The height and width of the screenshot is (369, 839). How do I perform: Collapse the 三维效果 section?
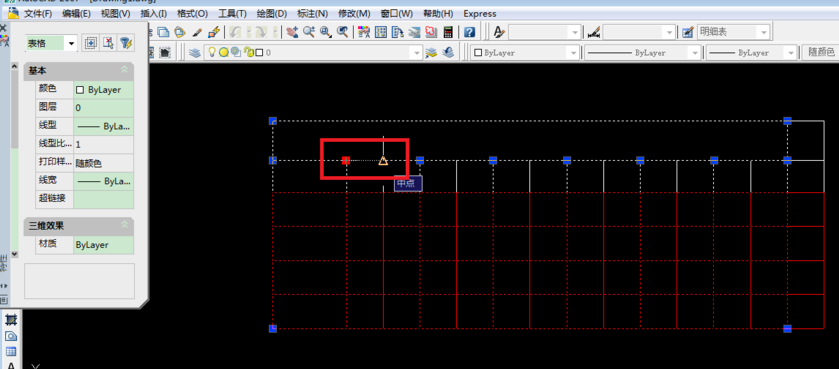click(125, 225)
